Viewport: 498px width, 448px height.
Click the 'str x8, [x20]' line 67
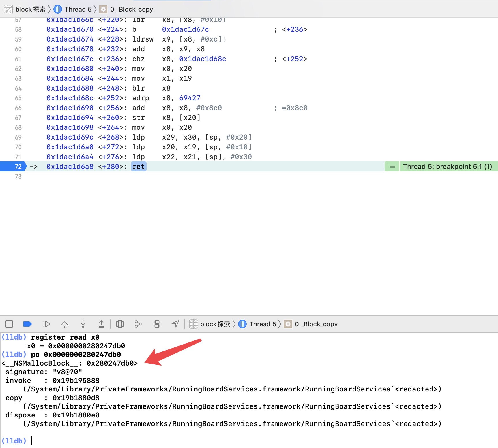(x=166, y=118)
